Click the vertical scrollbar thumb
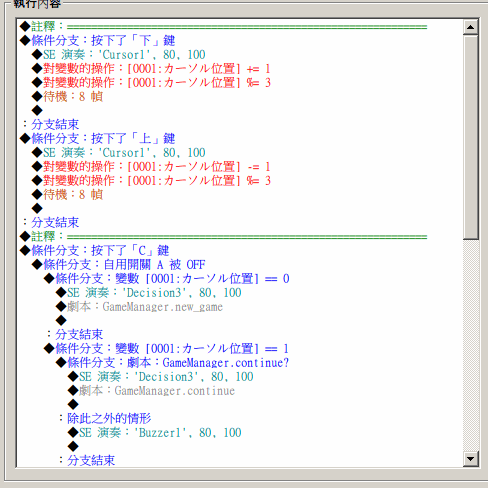 click(x=470, y=137)
